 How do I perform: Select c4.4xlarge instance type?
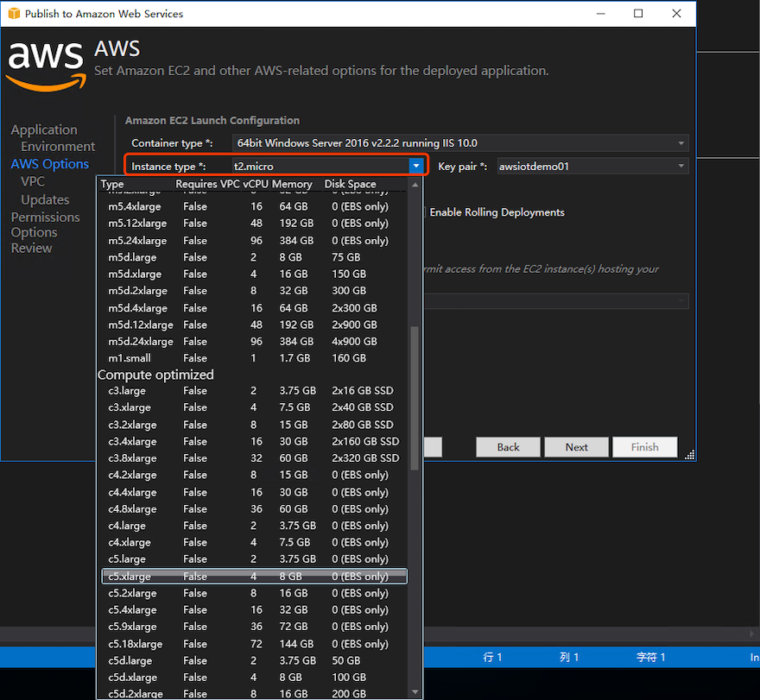tap(255, 492)
